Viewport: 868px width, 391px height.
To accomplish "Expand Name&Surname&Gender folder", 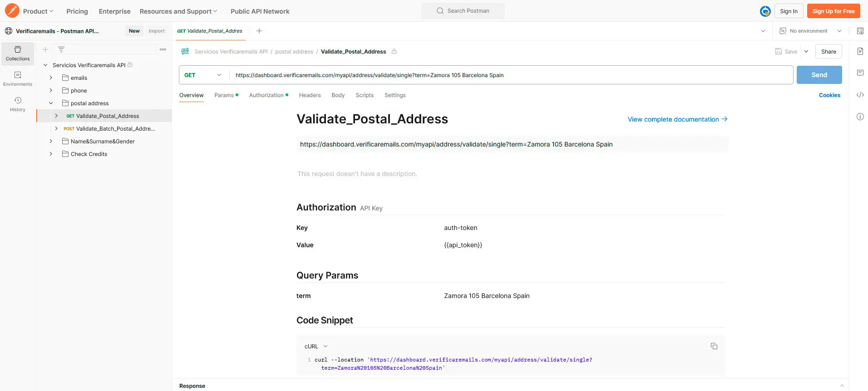I will [51, 141].
